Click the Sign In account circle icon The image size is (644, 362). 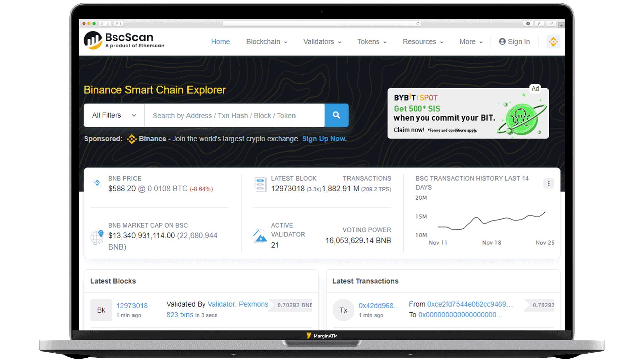502,42
